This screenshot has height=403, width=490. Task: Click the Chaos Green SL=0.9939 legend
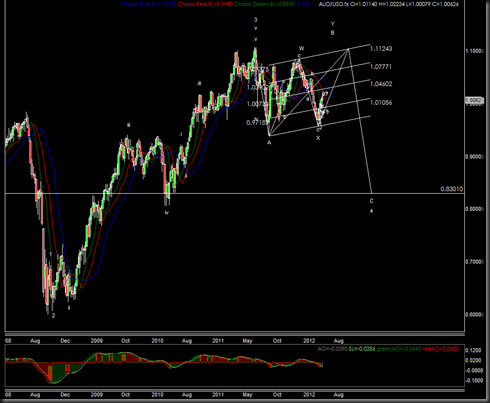pos(265,4)
